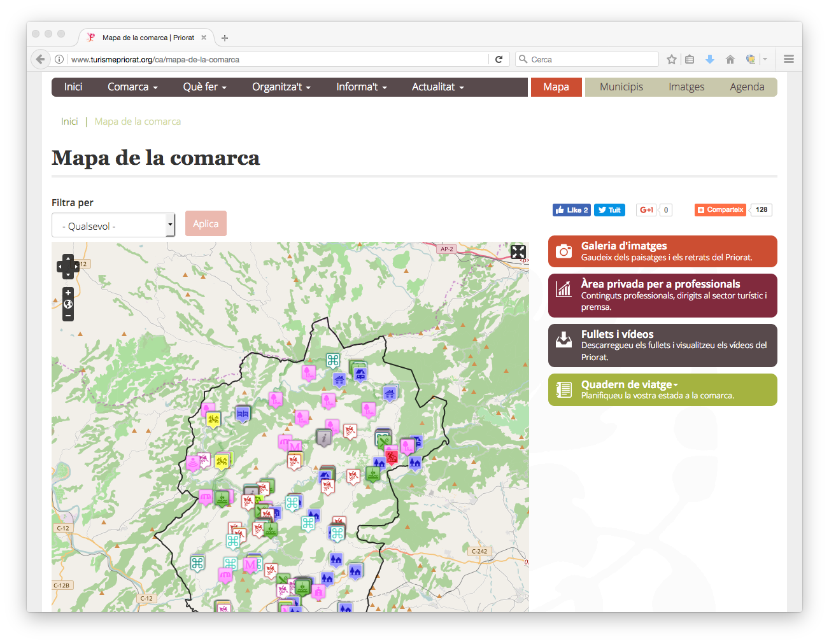Click the map zoom out minus button
Viewport: 829px width, 644px height.
pyautogui.click(x=68, y=316)
